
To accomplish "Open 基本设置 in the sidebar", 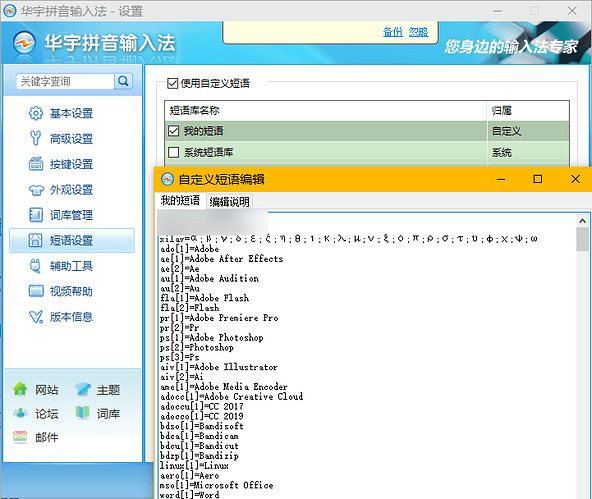I will (71, 113).
